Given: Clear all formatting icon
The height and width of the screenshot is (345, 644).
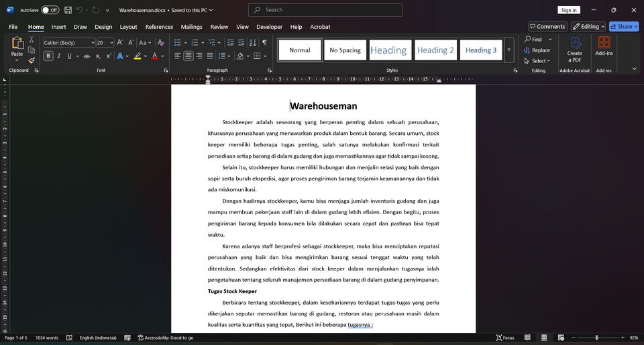Looking at the screenshot, I should (161, 42).
